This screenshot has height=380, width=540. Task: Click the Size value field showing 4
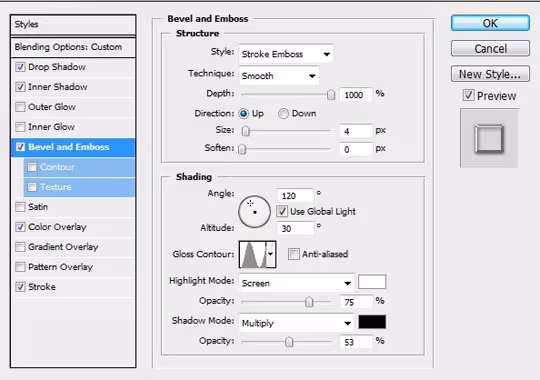coord(356,131)
